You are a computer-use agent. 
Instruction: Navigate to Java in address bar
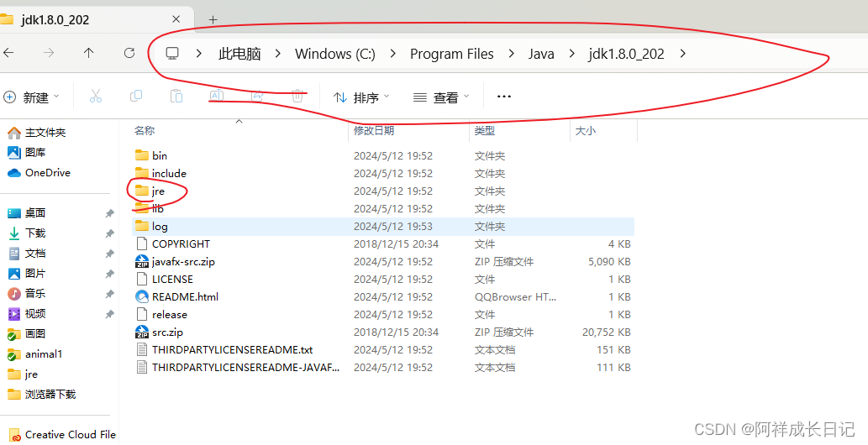point(541,54)
